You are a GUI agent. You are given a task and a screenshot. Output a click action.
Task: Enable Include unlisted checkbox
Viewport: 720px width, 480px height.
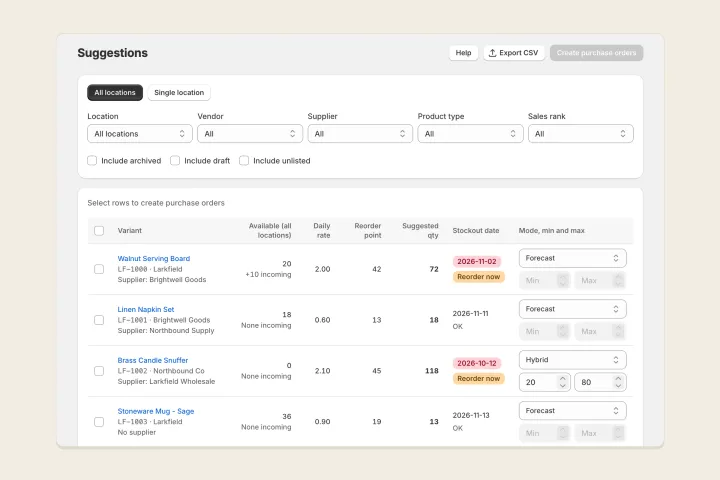(x=244, y=160)
